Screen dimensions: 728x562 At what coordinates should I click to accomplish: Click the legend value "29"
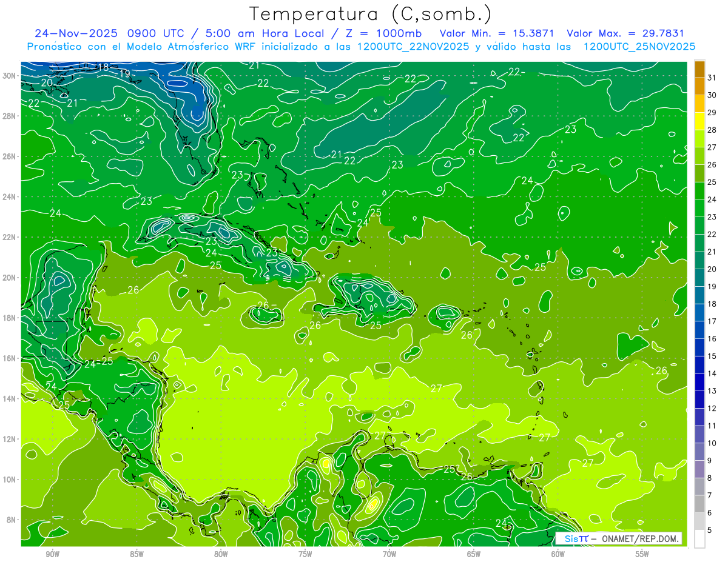(712, 112)
